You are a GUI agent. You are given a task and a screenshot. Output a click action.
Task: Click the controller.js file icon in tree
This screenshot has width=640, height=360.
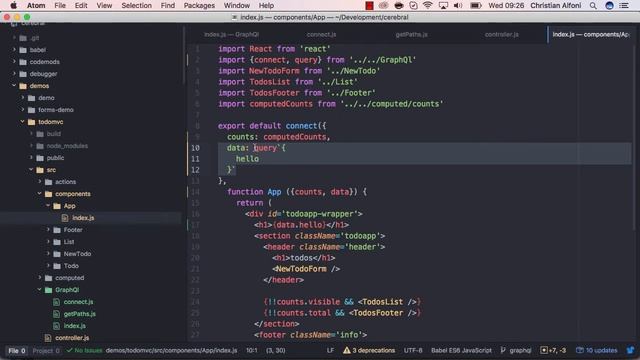click(x=48, y=338)
